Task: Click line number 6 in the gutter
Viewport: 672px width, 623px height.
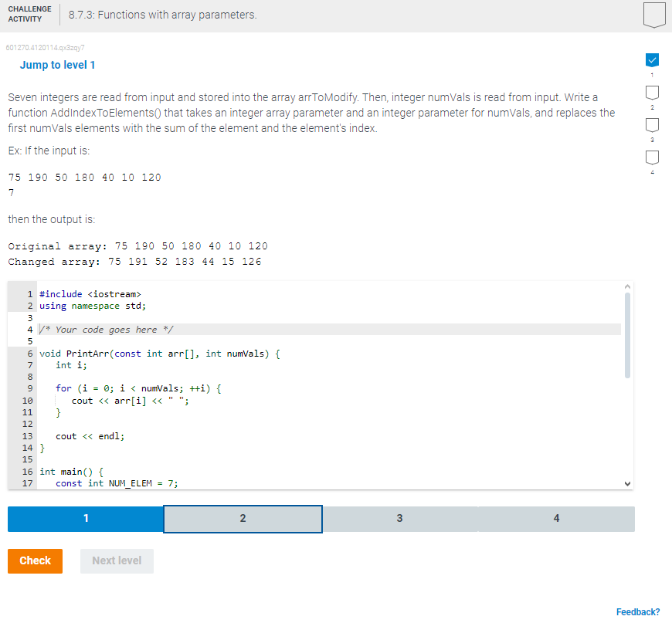Action: click(x=29, y=353)
